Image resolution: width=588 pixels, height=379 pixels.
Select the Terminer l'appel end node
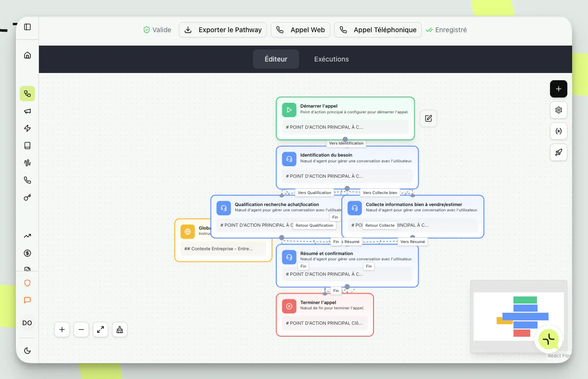pyautogui.click(x=325, y=315)
